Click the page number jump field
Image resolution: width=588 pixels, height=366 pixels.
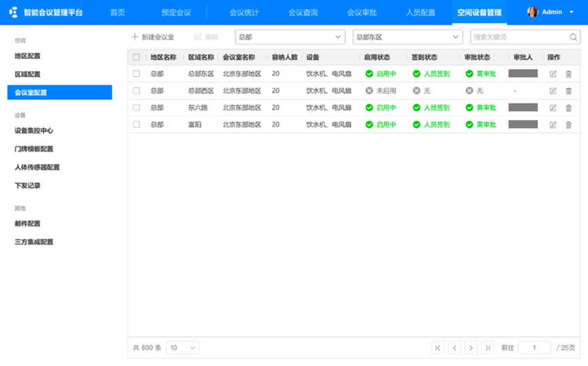pyautogui.click(x=534, y=348)
